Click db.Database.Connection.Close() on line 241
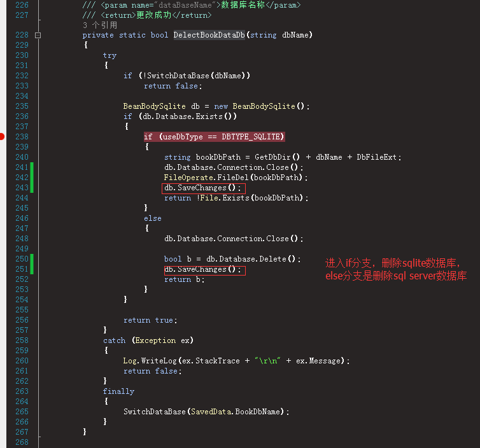 click(x=234, y=167)
